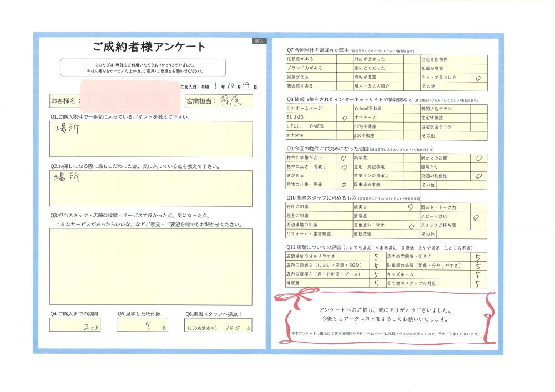The height and width of the screenshot is (392, 555).
Task: Click the 陽当たり label
Action: [430, 167]
